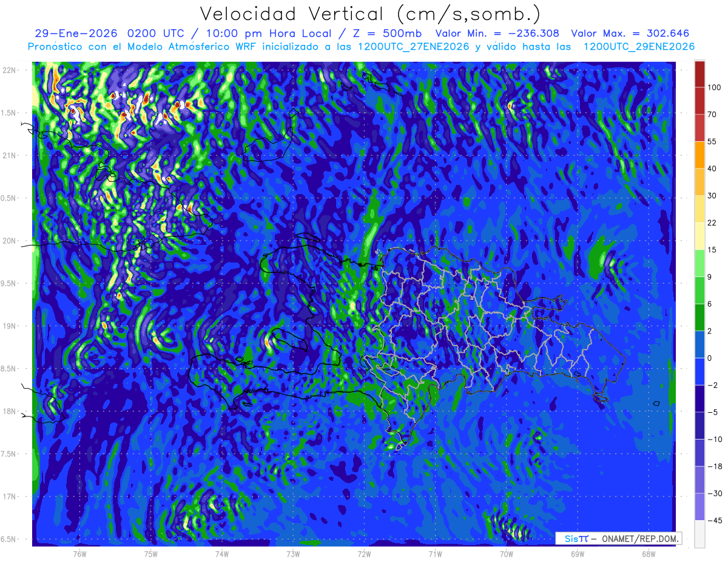Image resolution: width=728 pixels, height=562 pixels.
Task: Click the "55" value on the color bar
Action: [x=713, y=141]
